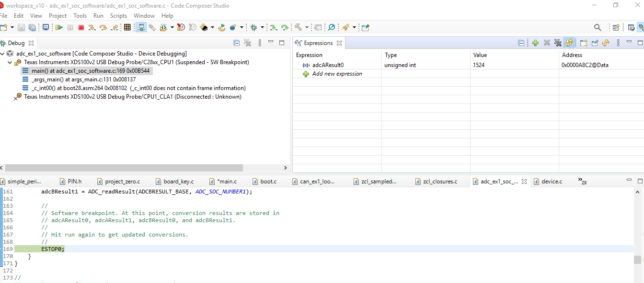Screen dimensions: 644x283
Task: Click the green Resume button in toolbar
Action: coord(59,27)
